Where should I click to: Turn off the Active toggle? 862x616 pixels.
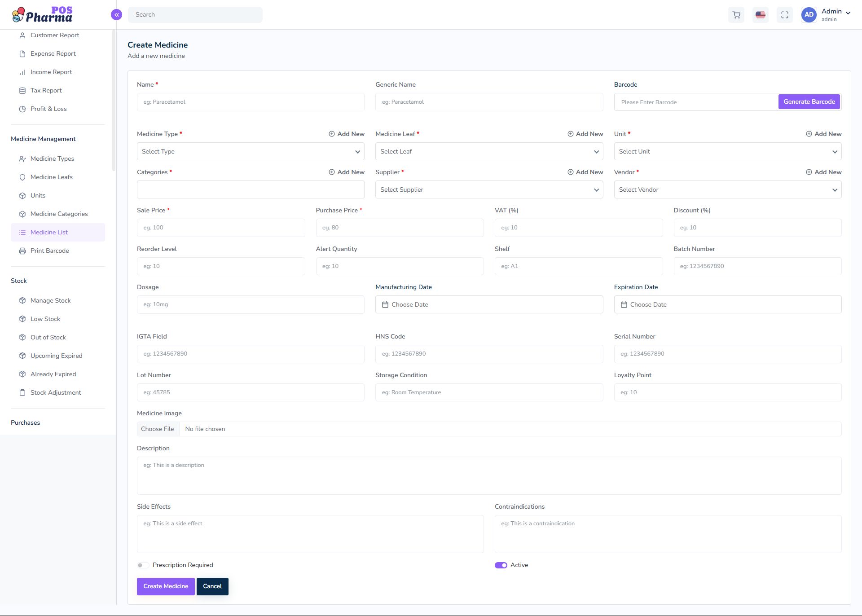pos(501,565)
